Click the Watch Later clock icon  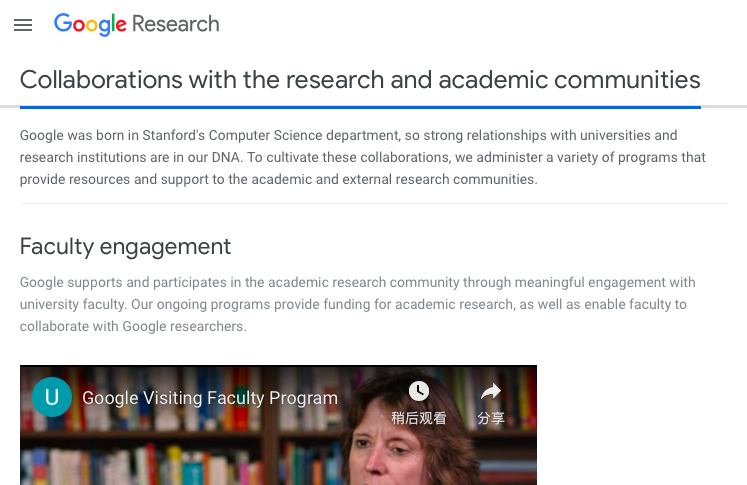419,391
